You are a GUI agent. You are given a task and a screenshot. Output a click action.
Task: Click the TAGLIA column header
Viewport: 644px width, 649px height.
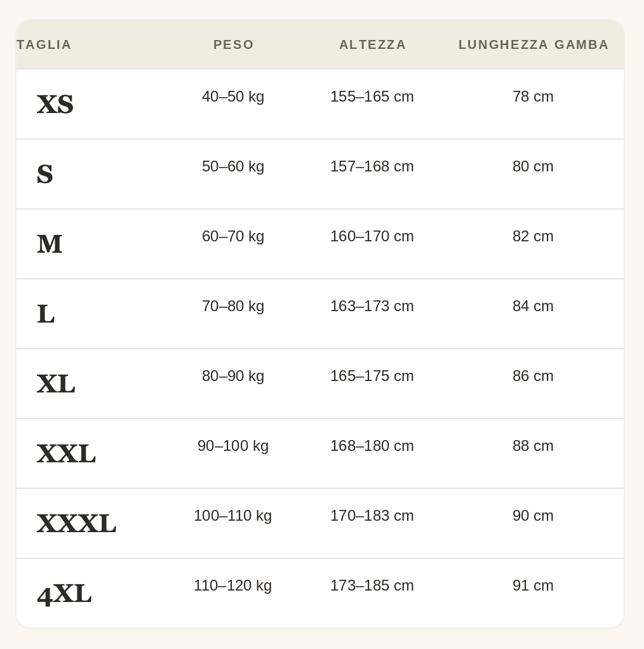[44, 44]
